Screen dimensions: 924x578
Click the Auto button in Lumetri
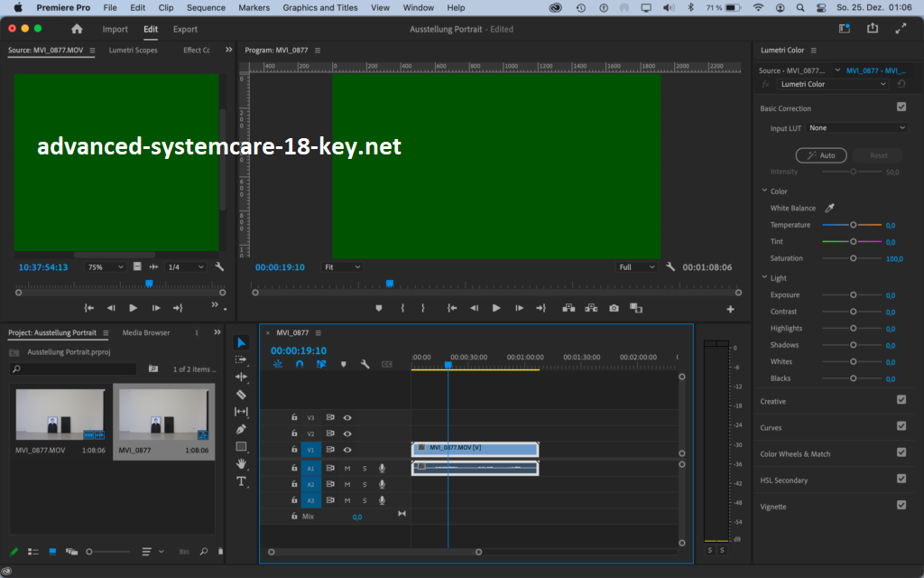coord(821,155)
